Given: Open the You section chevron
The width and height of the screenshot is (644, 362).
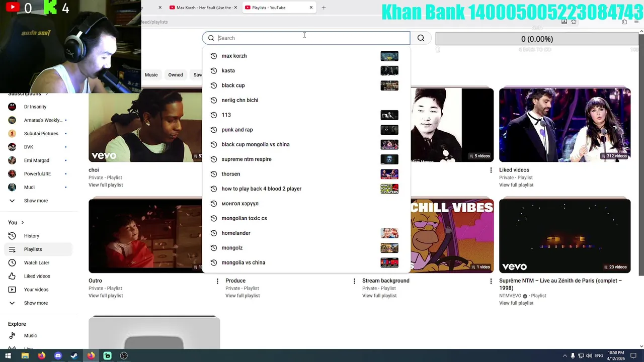Looking at the screenshot, I should pos(22,223).
